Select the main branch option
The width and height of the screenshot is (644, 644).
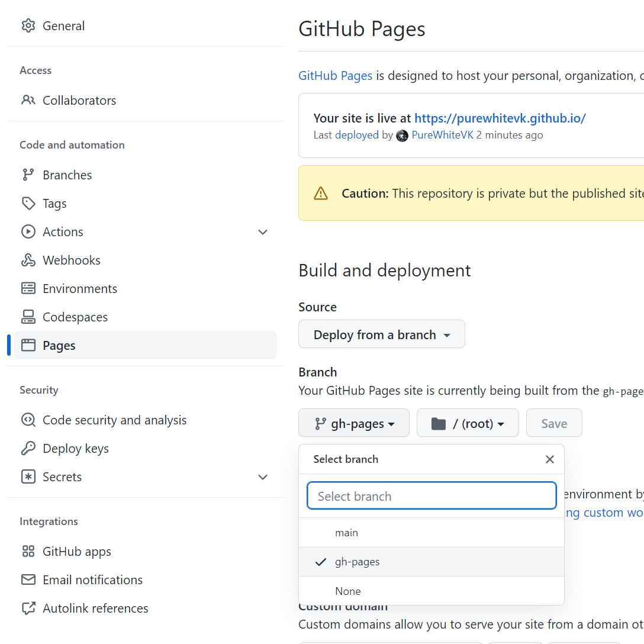coord(347,533)
